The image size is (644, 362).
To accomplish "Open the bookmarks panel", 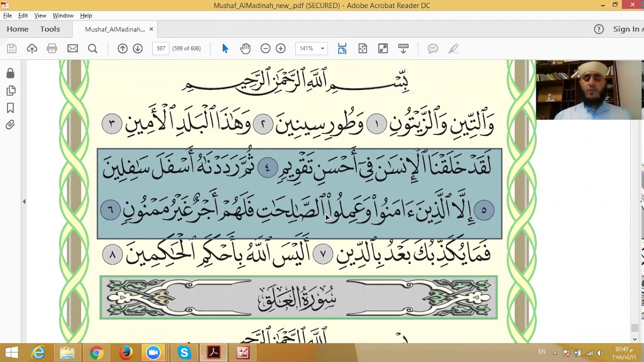I will tap(10, 108).
